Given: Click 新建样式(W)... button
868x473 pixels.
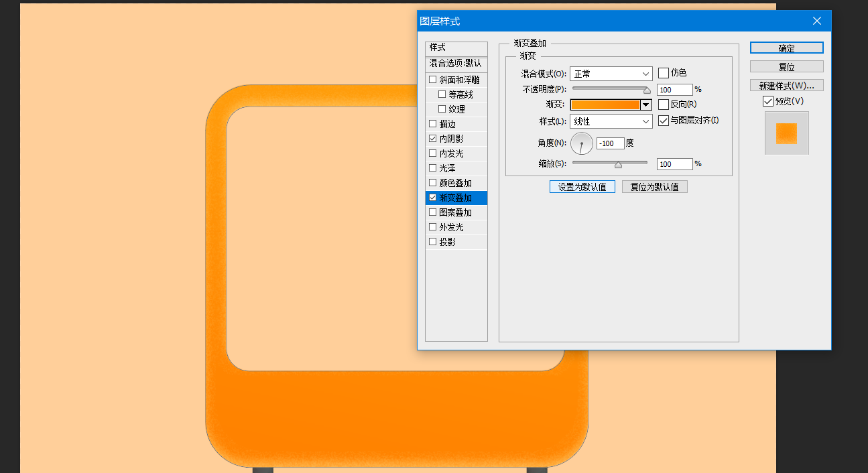Looking at the screenshot, I should (x=787, y=85).
